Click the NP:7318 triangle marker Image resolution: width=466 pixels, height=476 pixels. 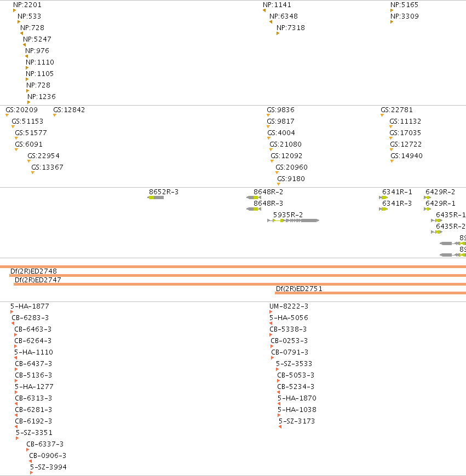278,33
